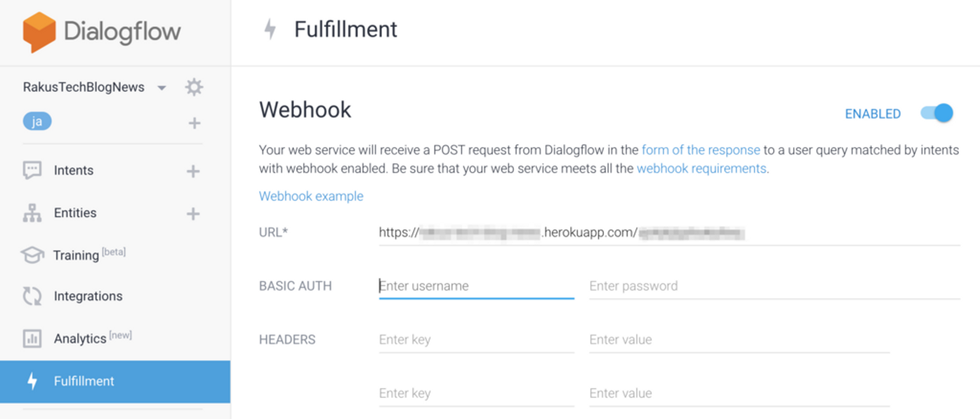
Task: Click the Entities hierarchy icon
Action: (32, 213)
